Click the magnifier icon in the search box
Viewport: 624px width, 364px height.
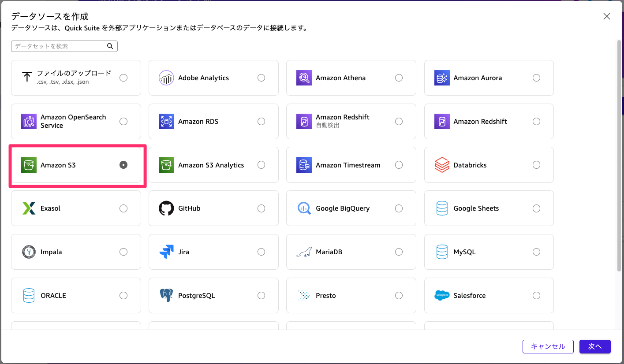pyautogui.click(x=110, y=46)
